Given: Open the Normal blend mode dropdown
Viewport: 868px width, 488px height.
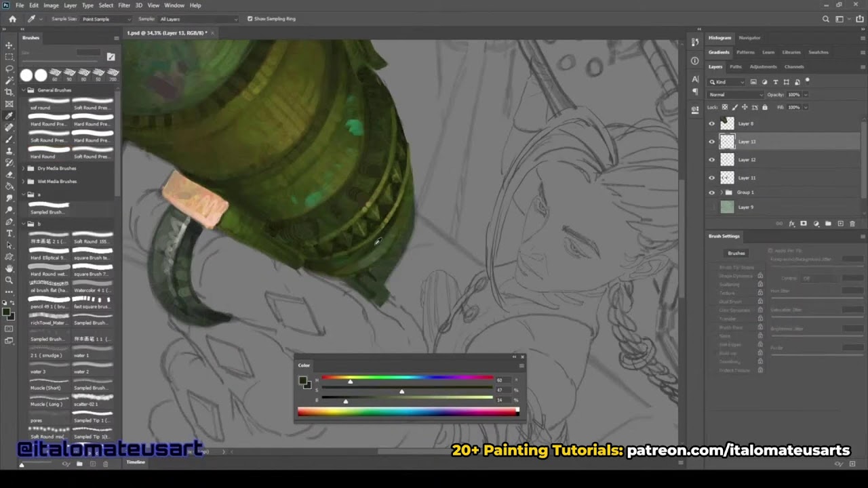Looking at the screenshot, I should pos(736,95).
